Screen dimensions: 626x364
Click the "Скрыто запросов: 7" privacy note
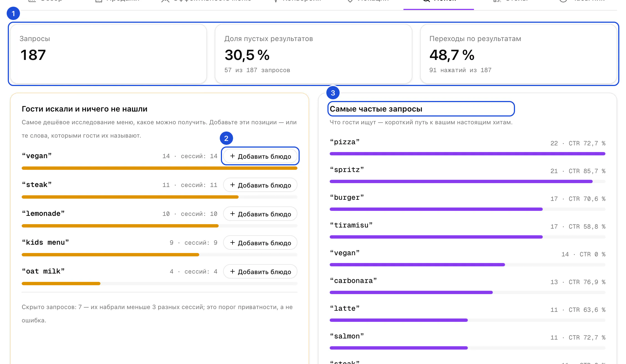(157, 314)
